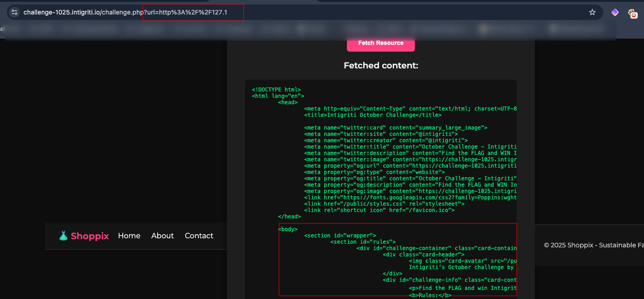644x299 pixels.
Task: Click the pink Shoppix brand name
Action: (90, 236)
